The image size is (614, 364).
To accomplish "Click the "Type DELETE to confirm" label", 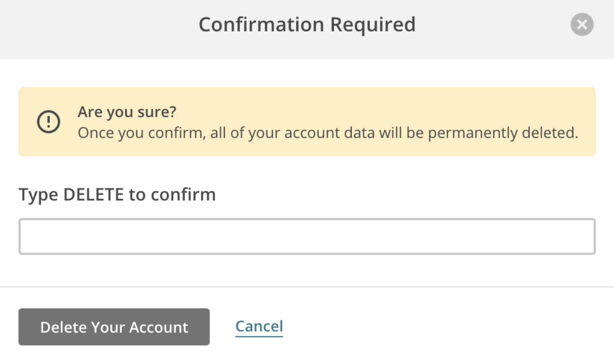I will click(x=117, y=195).
